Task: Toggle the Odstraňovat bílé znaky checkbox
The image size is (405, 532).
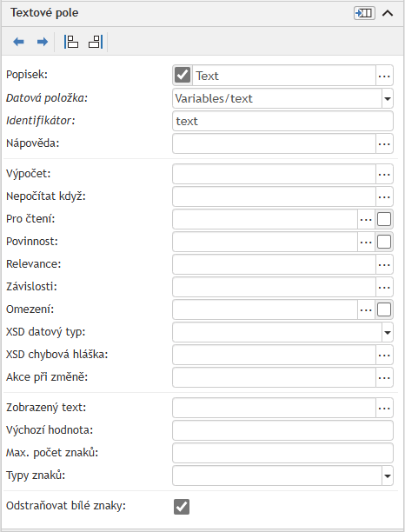Action: click(x=182, y=507)
